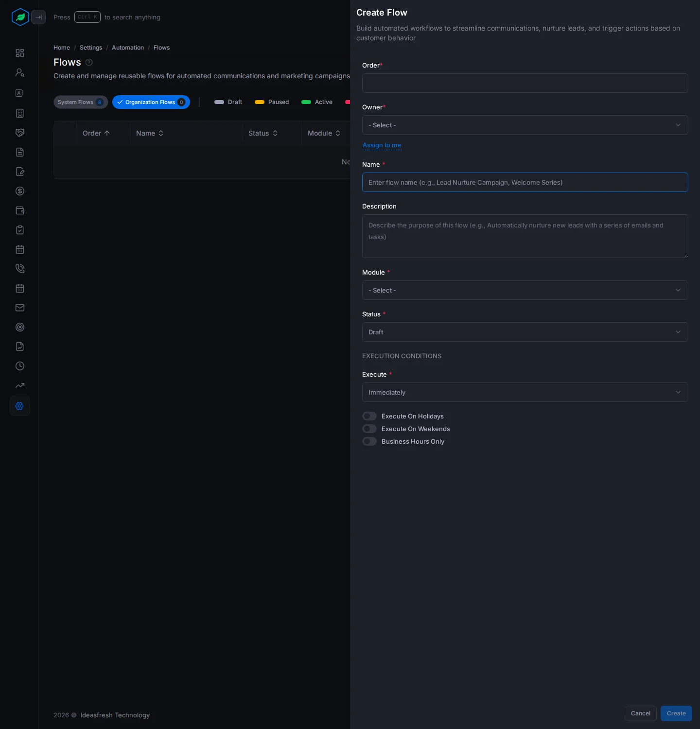This screenshot has height=729, width=700.
Task: Expand the sidebar with the arrow toggle
Action: [38, 17]
